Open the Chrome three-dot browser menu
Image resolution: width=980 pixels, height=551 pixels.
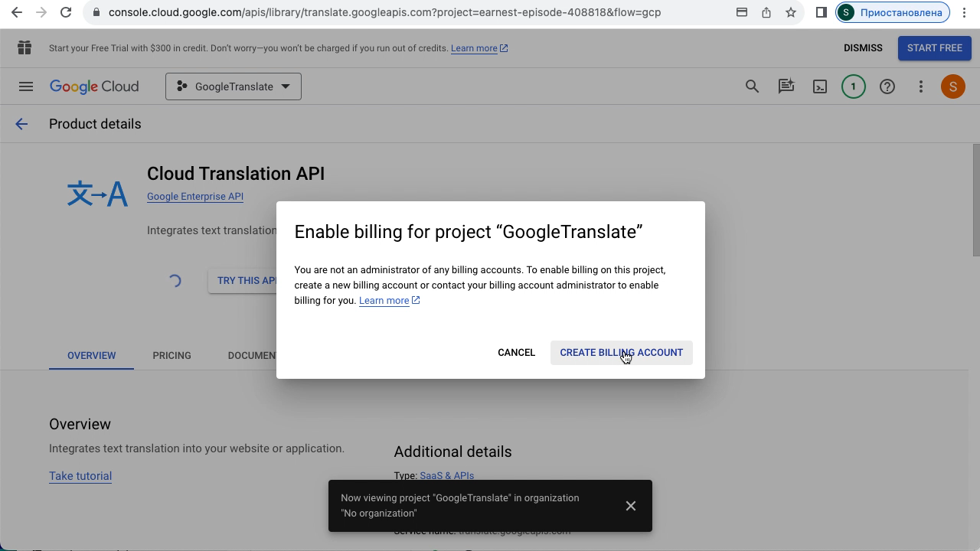(964, 12)
